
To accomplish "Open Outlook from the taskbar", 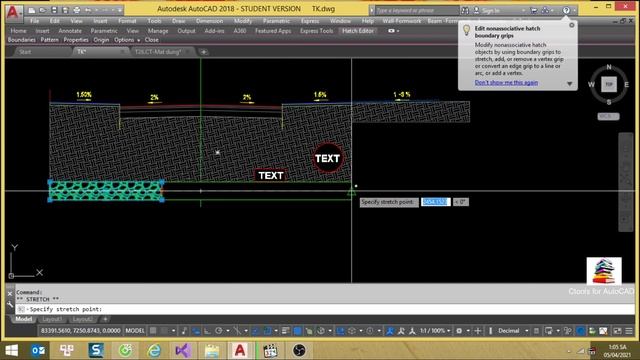I will [38, 351].
